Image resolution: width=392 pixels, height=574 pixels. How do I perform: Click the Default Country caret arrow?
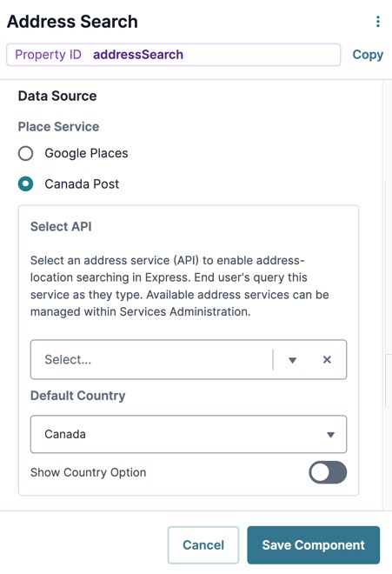click(x=330, y=435)
